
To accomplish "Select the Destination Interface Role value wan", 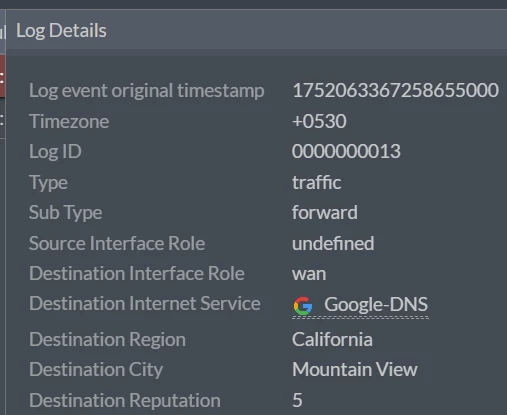I will pyautogui.click(x=309, y=274).
